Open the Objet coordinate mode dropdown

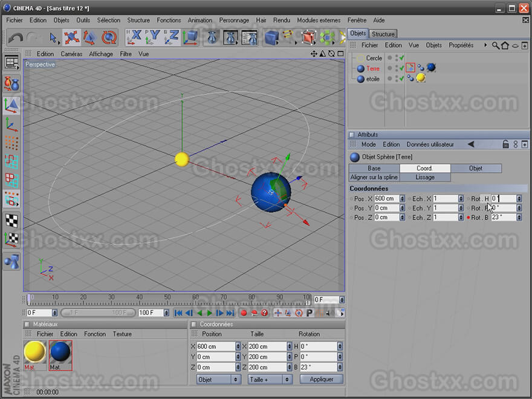point(218,379)
